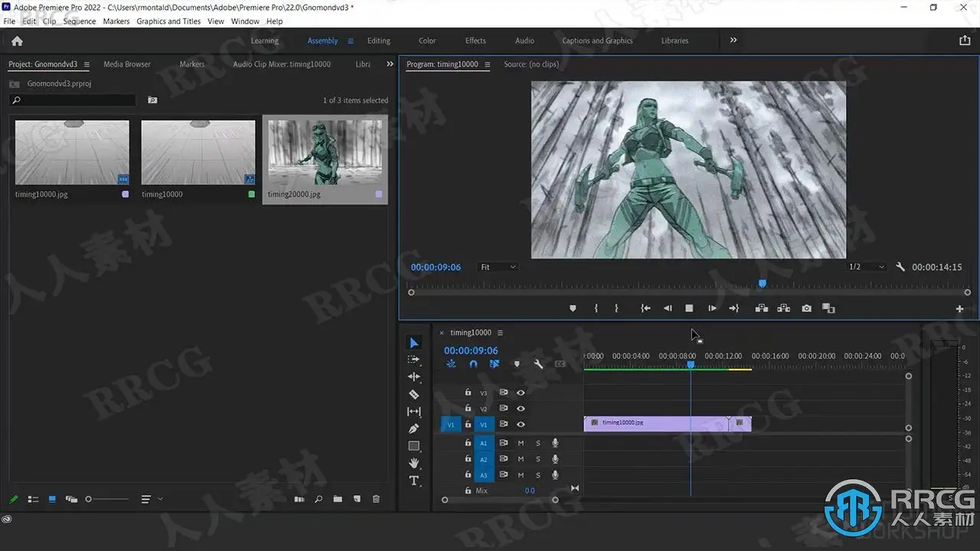980x551 pixels.
Task: Toggle track lock on V3
Action: coord(468,393)
